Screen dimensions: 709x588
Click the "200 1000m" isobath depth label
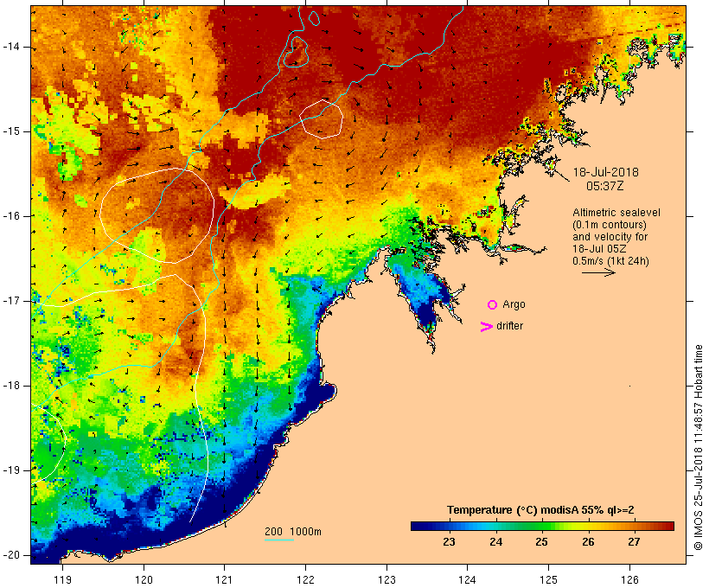tap(293, 532)
